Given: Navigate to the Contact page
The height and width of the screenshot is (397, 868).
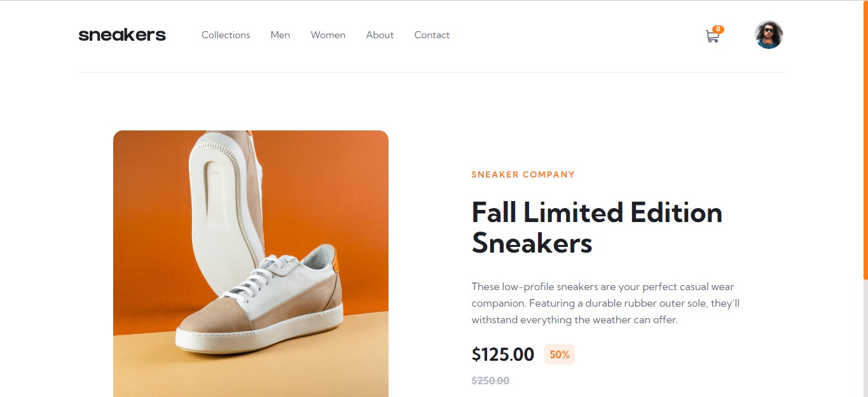Looking at the screenshot, I should (432, 35).
